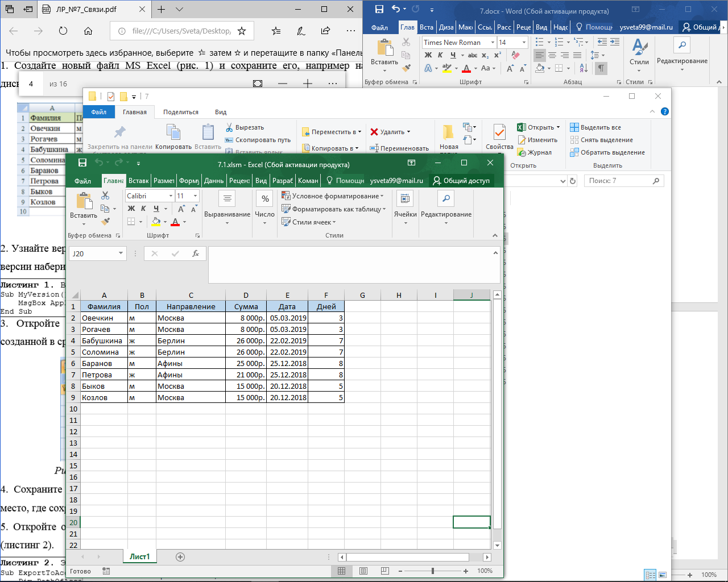Open Explorer help question mark icon
The width and height of the screenshot is (728, 582).
(x=664, y=111)
